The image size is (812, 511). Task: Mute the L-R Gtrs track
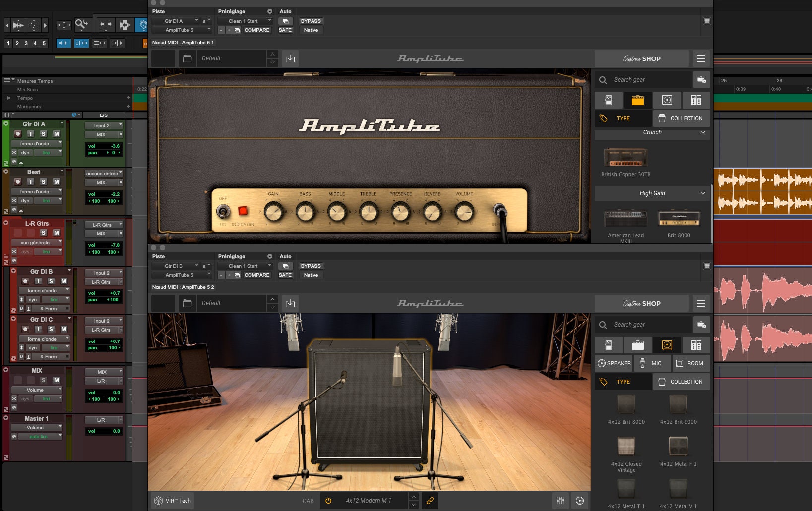click(x=57, y=233)
